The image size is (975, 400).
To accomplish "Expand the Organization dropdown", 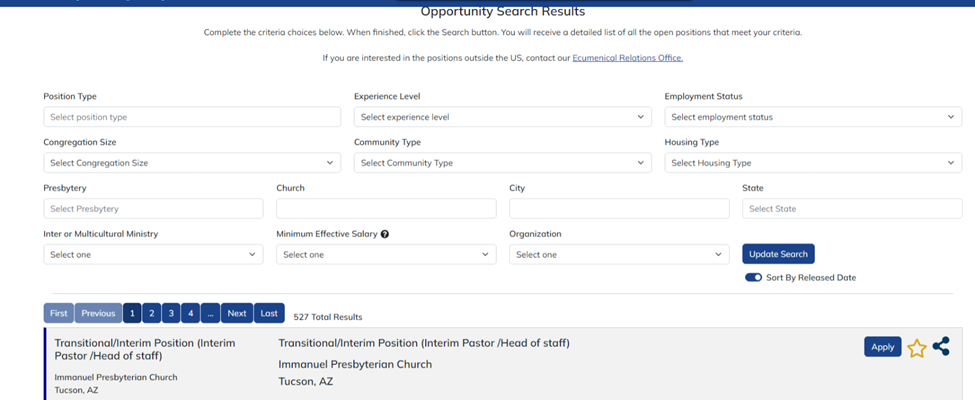I will [619, 255].
